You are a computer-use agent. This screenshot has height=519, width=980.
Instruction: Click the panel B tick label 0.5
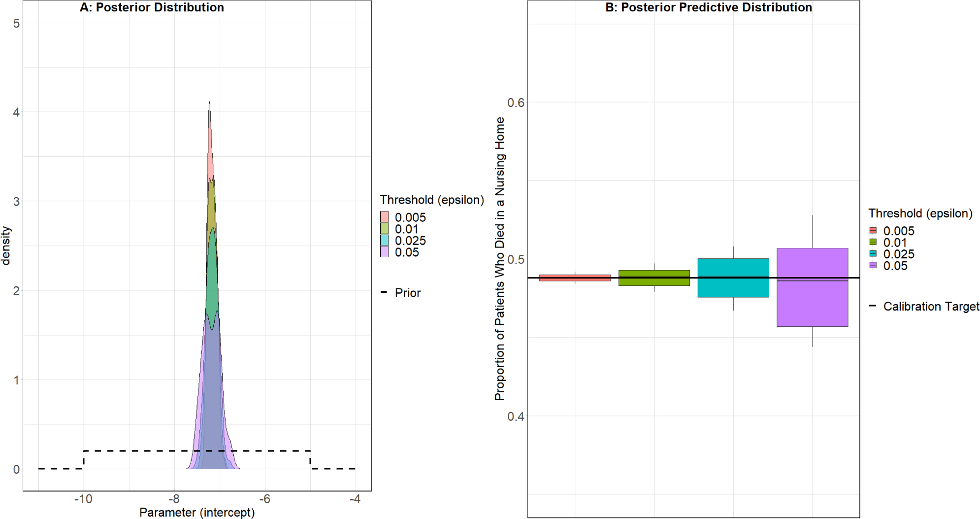pos(516,259)
